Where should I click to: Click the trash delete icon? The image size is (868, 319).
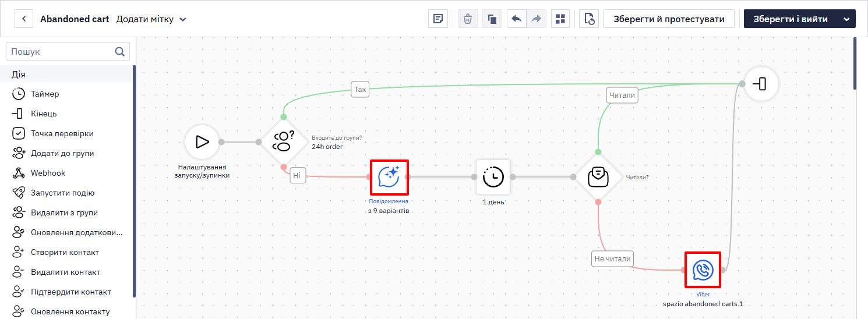[x=467, y=19]
